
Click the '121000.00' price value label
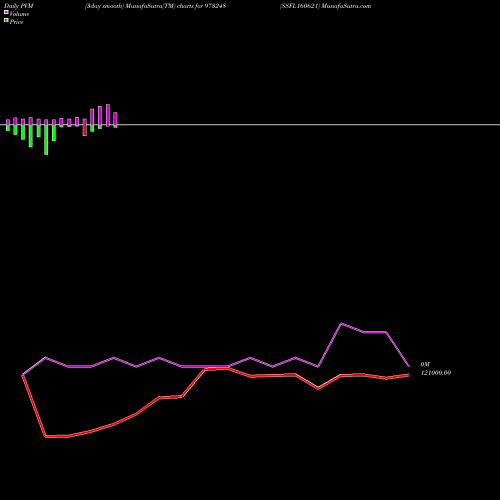pyautogui.click(x=436, y=373)
